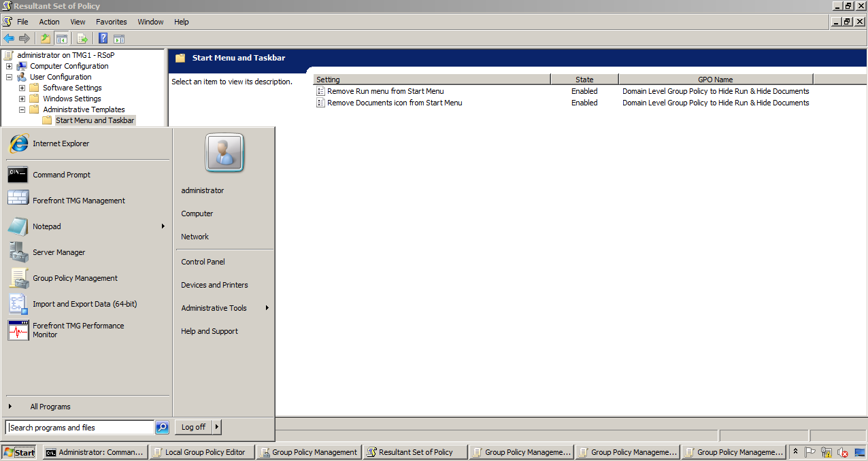Click the Back navigation arrow on the toolbar

pos(9,38)
